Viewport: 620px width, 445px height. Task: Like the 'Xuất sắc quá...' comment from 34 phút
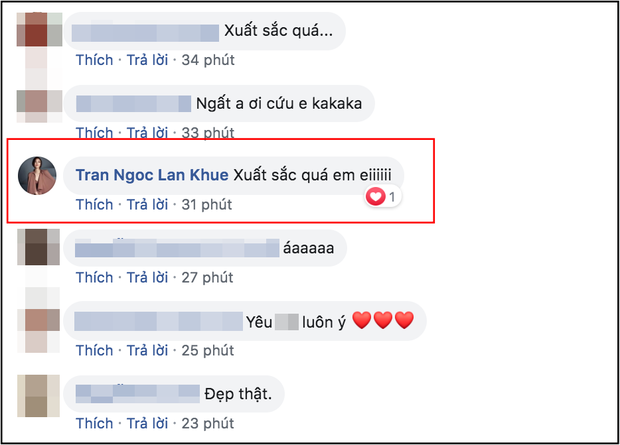point(95,60)
